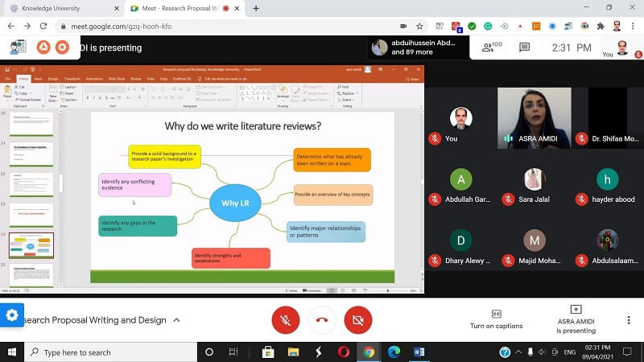Image resolution: width=644 pixels, height=362 pixels.
Task: Open the meeting chat panel
Action: (524, 47)
